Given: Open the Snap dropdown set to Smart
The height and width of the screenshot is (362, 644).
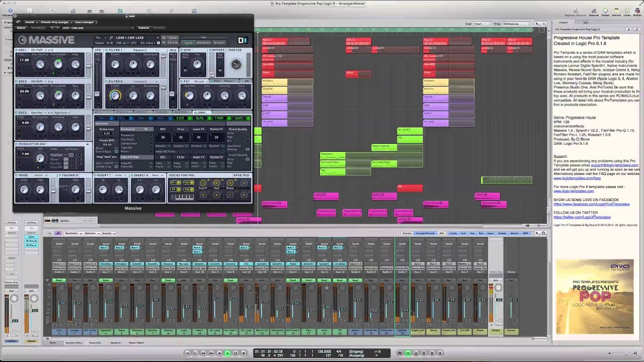Looking at the screenshot, I should pyautogui.click(x=483, y=24).
